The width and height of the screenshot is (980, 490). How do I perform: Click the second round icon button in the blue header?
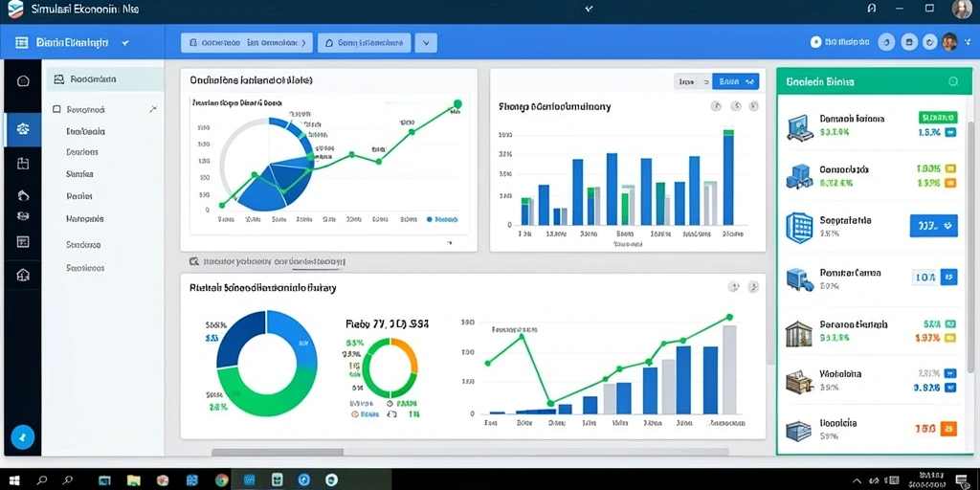click(x=909, y=42)
